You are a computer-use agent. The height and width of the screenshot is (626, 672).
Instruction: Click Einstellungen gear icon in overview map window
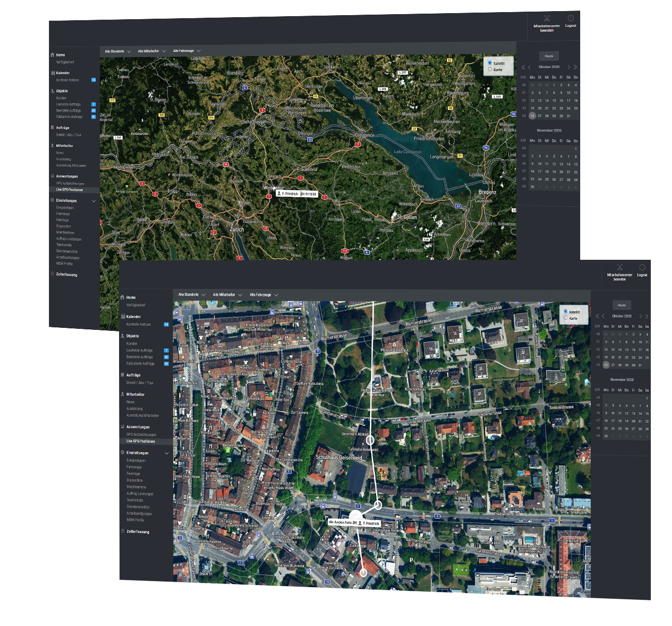[x=52, y=200]
